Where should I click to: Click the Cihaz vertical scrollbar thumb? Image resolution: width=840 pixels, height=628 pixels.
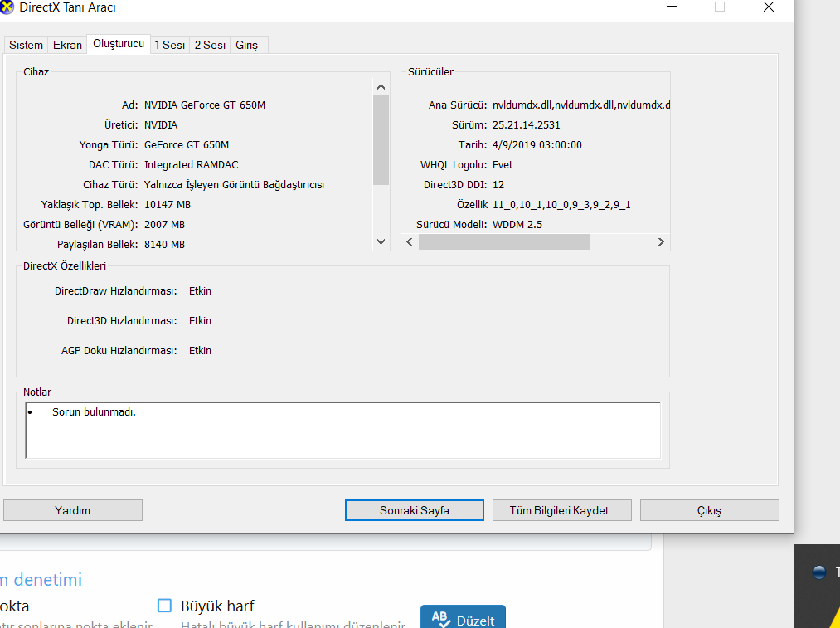tap(381, 140)
